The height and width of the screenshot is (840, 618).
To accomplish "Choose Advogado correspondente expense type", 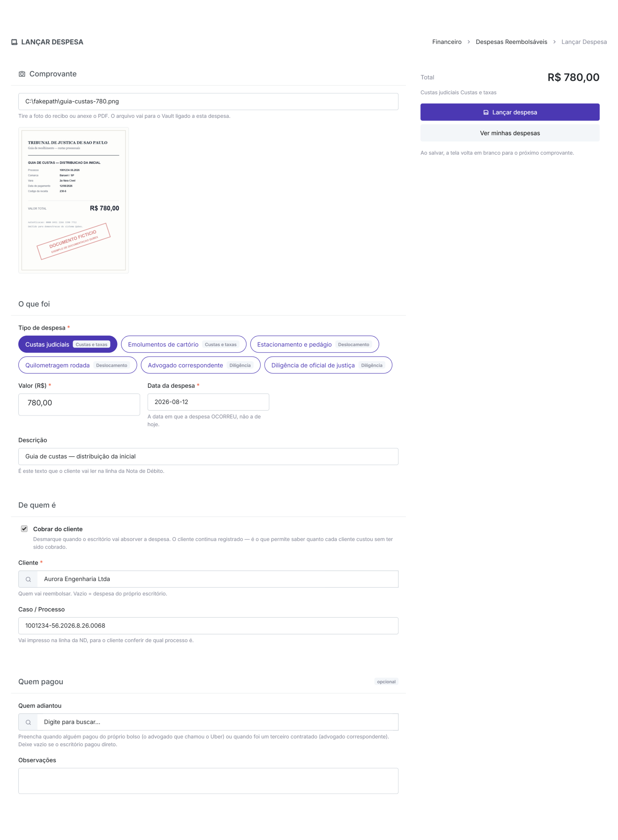I will pyautogui.click(x=201, y=365).
